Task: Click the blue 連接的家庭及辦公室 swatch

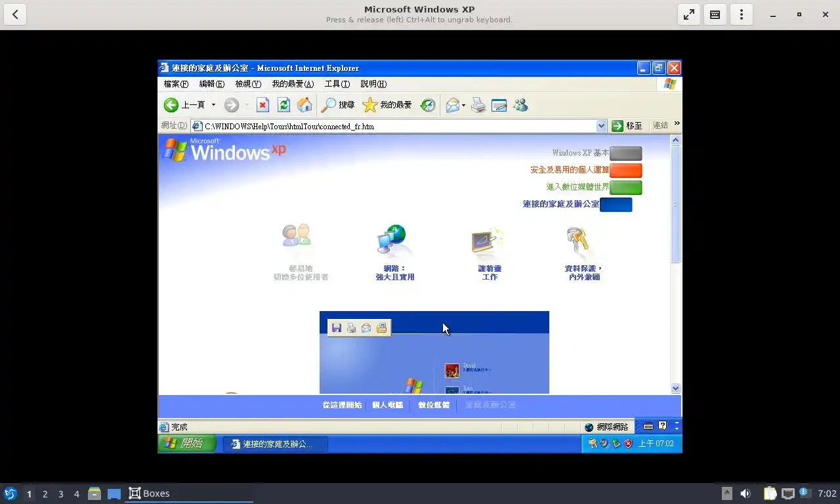Action: click(x=616, y=205)
